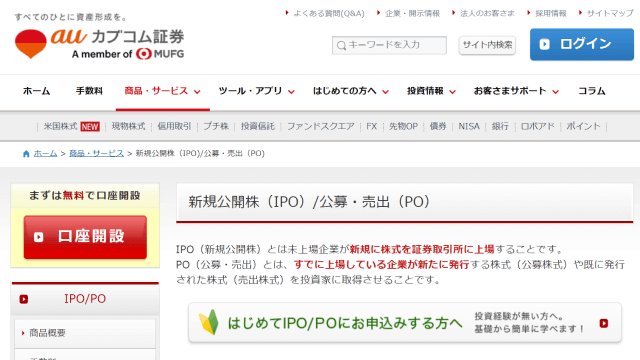The image size is (640, 360).
Task: Expand ツール・アプリ menu chevron
Action: click(291, 92)
